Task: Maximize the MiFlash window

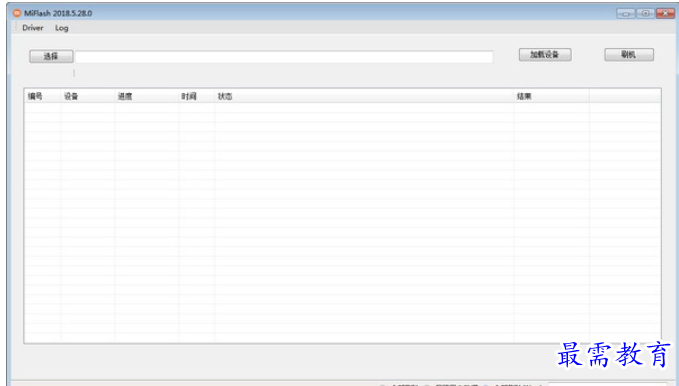Action: coord(645,13)
